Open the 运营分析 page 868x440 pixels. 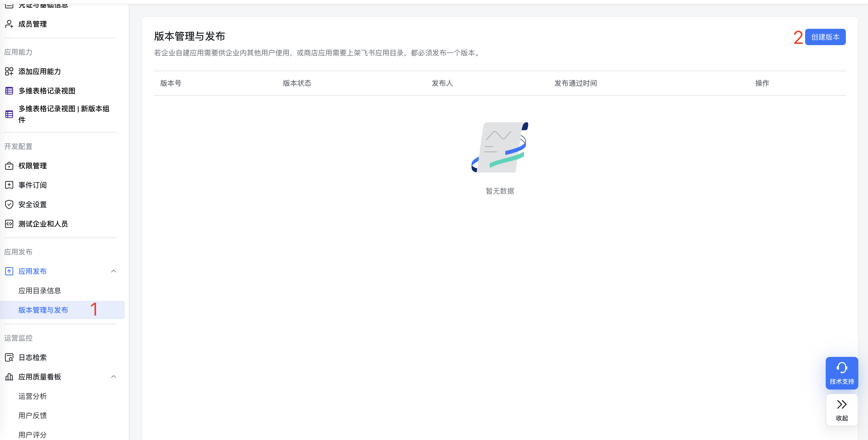click(32, 396)
